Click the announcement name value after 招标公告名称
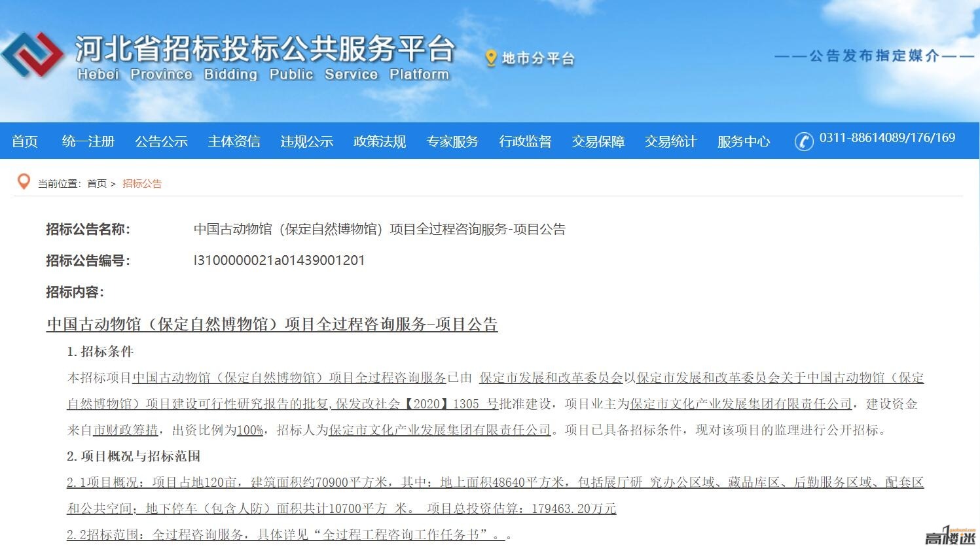Image resolution: width=980 pixels, height=549 pixels. tap(380, 229)
